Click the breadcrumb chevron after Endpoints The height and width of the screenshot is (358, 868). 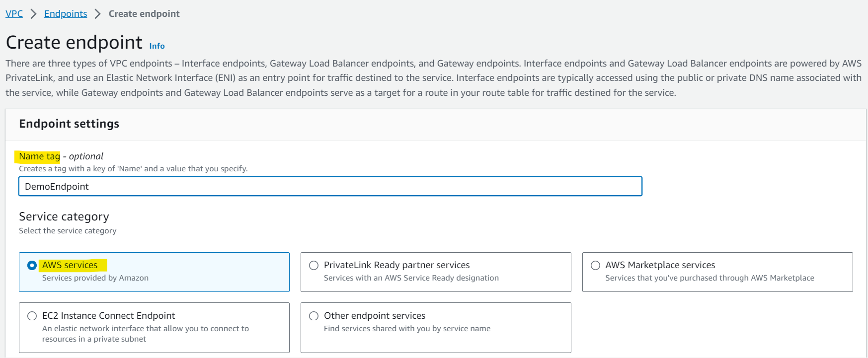pyautogui.click(x=98, y=14)
